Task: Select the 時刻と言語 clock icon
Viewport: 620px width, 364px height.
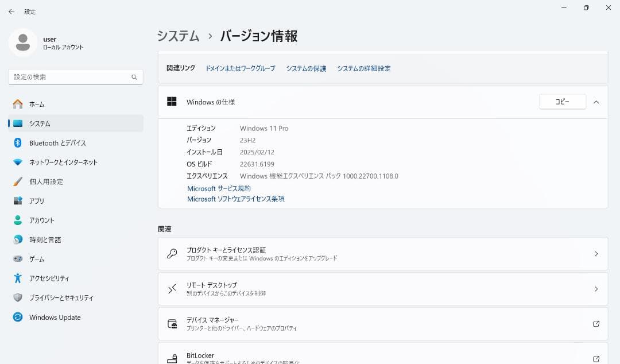Action: click(x=18, y=239)
